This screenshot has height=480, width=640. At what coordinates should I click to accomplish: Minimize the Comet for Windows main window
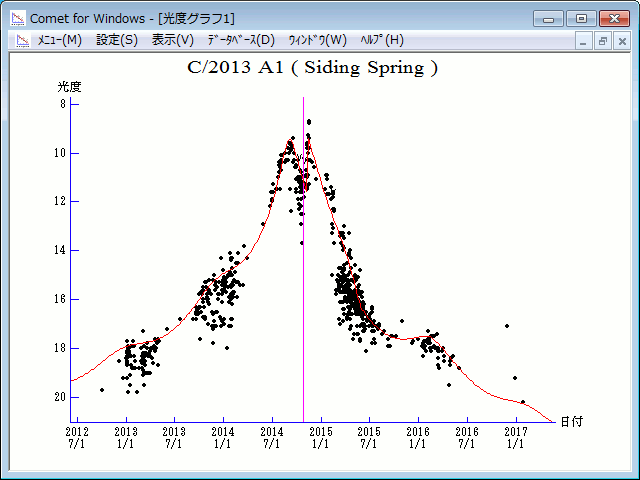pos(548,19)
